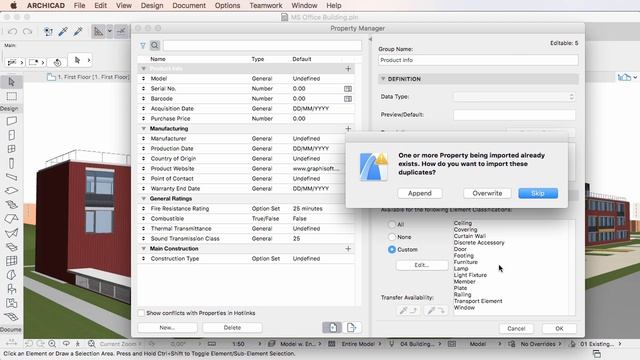
Task: Select the Zone tool in toolbox
Action: (11, 303)
